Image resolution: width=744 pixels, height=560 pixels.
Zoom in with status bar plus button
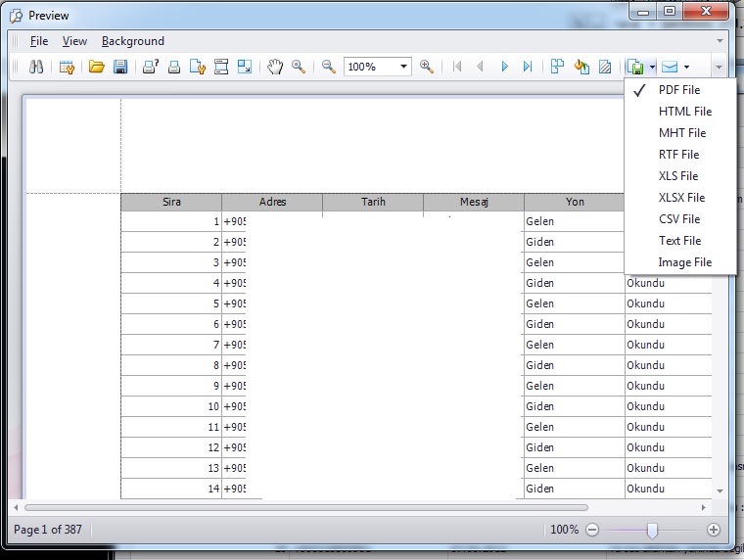point(713,530)
